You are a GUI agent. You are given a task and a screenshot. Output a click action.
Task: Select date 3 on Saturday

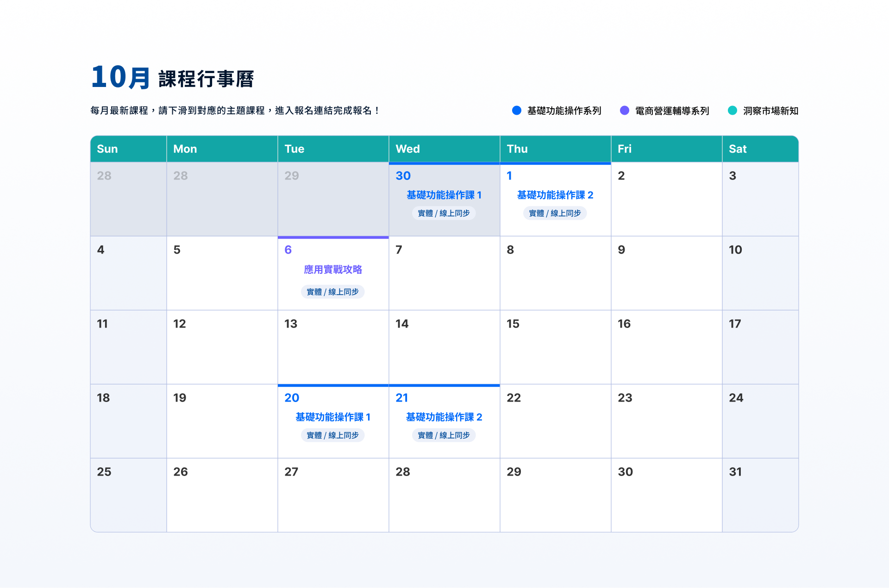tap(732, 176)
